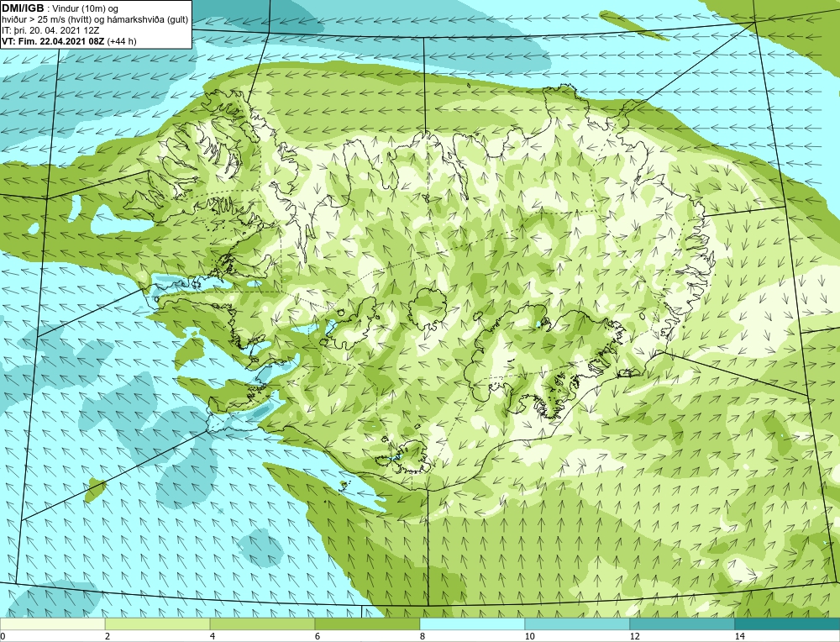Click the legend value label '12'
840x642 pixels.
point(635,636)
